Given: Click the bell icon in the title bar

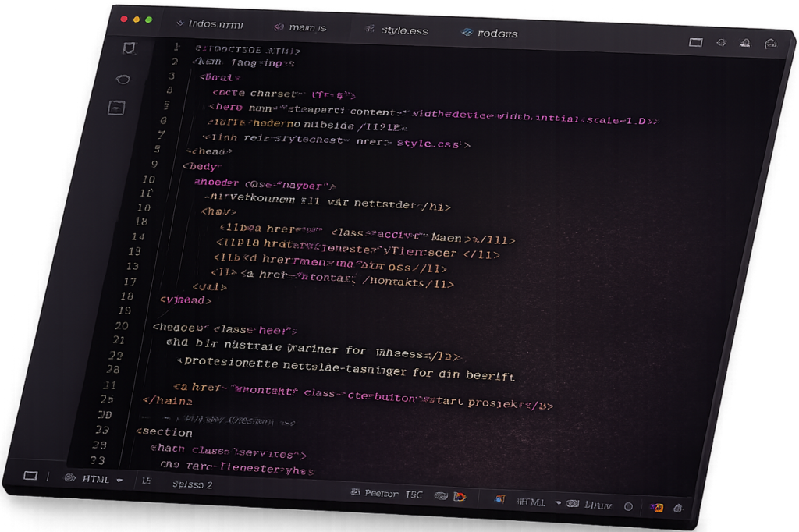Looking at the screenshot, I should (746, 44).
